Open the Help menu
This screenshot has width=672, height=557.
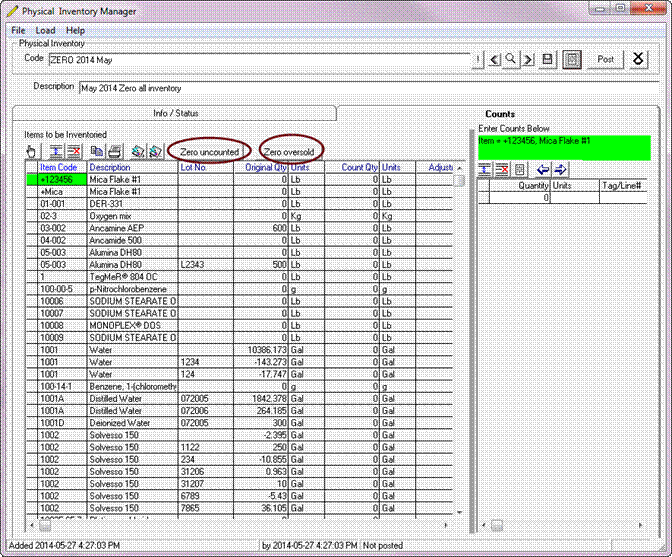[x=75, y=30]
